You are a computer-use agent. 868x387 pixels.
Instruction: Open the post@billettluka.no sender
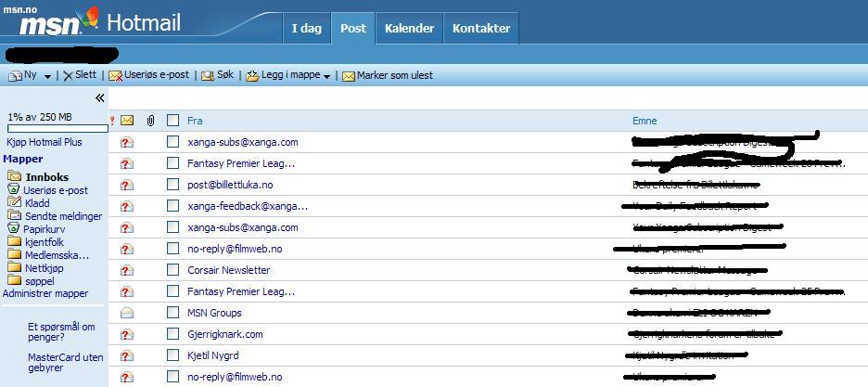(230, 185)
